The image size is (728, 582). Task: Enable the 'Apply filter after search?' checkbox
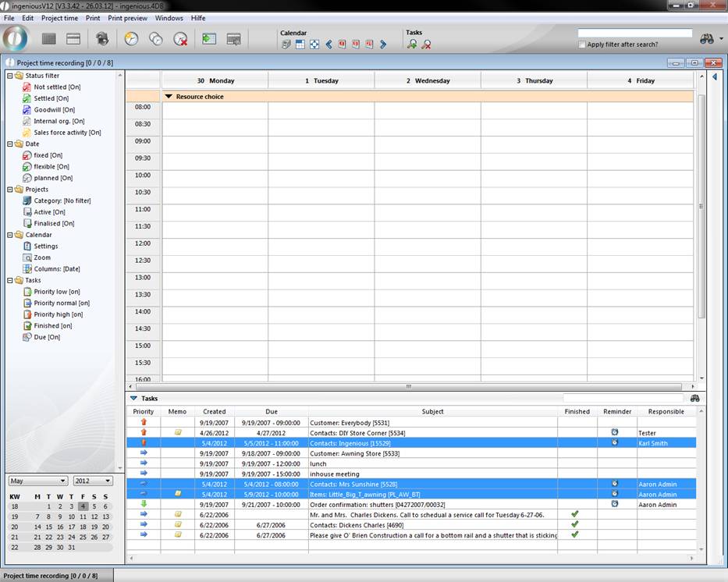(x=582, y=44)
